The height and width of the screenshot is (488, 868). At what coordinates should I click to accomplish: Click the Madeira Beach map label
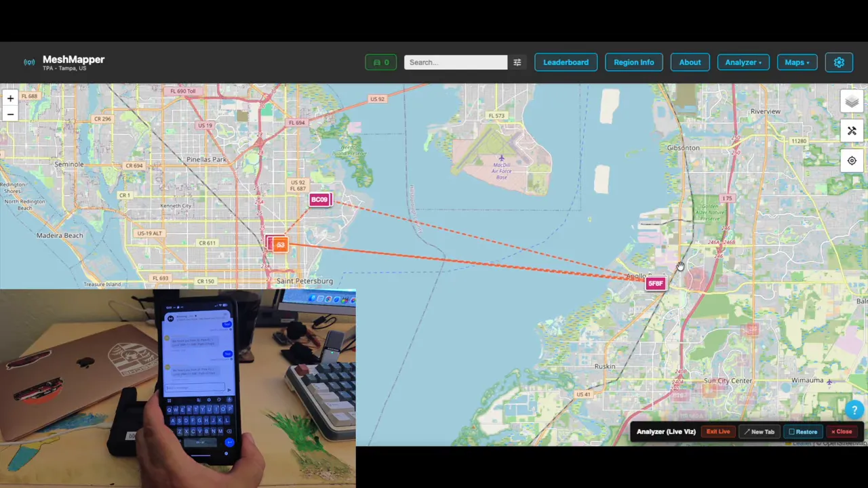60,235
